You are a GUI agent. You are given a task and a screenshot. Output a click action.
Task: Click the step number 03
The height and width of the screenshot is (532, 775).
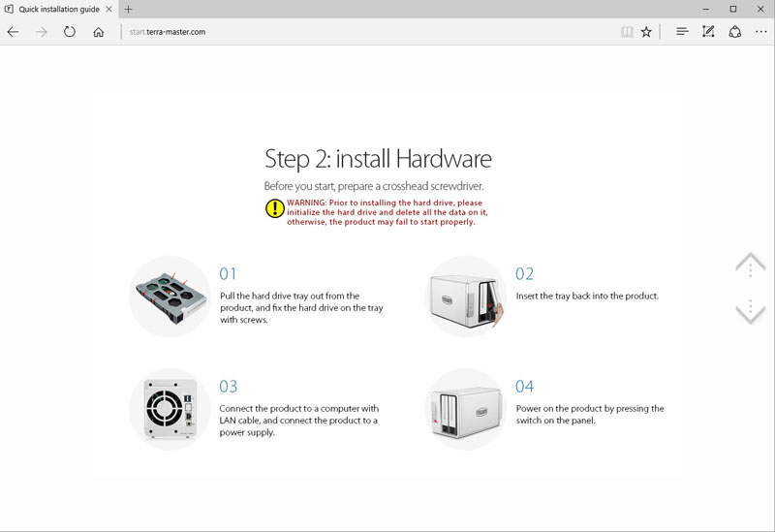pos(229,386)
